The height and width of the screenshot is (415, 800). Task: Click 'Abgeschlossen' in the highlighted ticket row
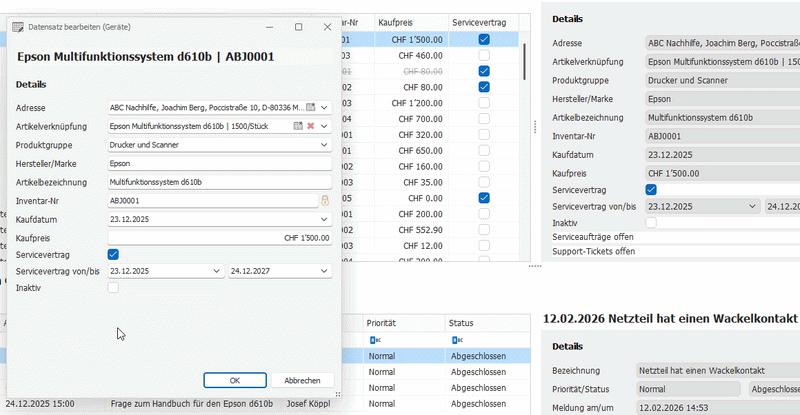coord(478,356)
